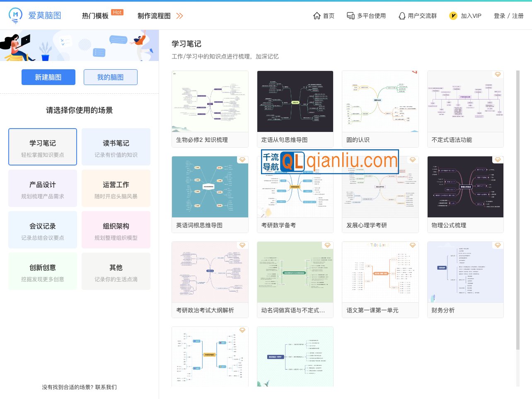Viewport: 532px width, 399px height.
Task: Click the 首页 home icon
Action: (317, 16)
